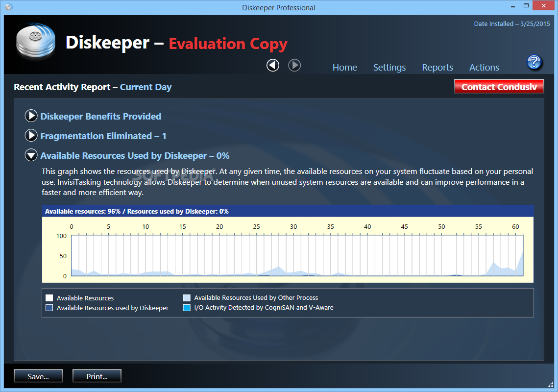Click the forward navigation arrow icon
Viewport: 558px width, 392px height.
(x=294, y=65)
